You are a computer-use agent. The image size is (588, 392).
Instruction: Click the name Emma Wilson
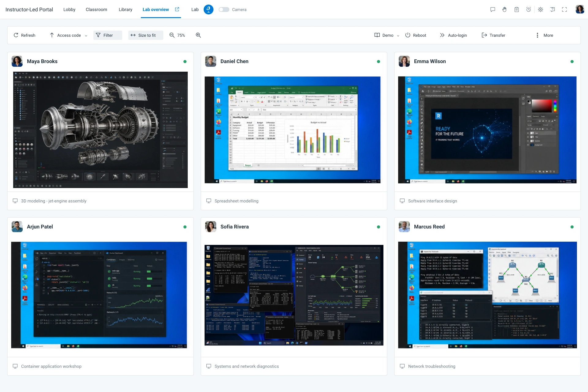(x=430, y=61)
